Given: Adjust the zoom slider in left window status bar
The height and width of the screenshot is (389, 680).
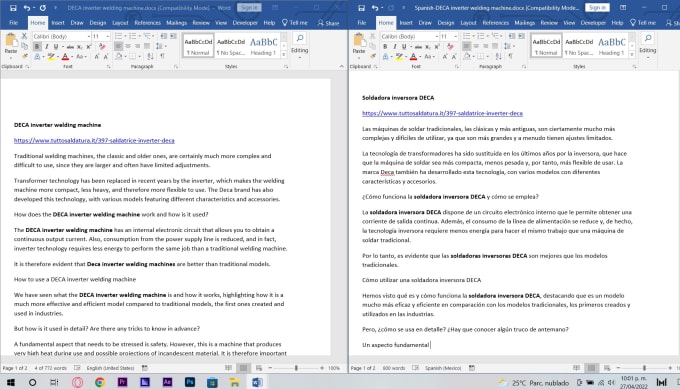Looking at the screenshot, I should click(296, 368).
